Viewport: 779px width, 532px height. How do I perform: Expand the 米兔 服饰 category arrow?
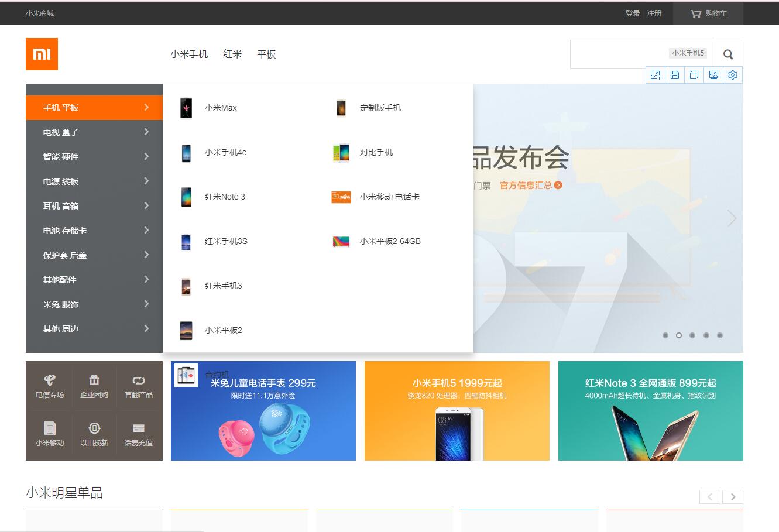(x=146, y=304)
